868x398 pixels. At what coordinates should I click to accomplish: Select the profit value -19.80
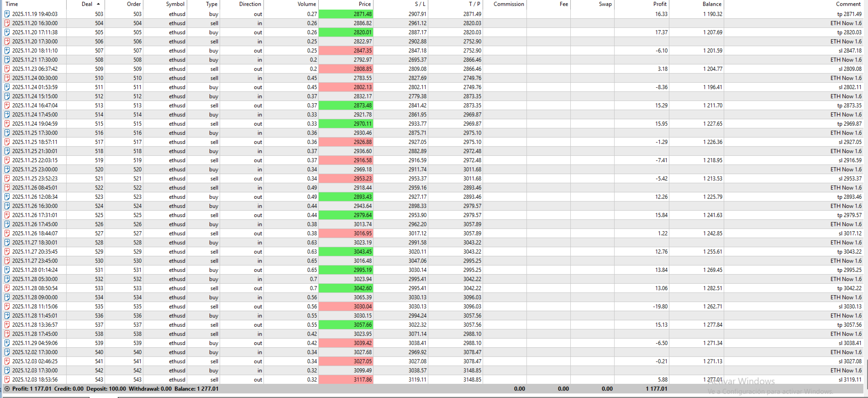[660, 307]
